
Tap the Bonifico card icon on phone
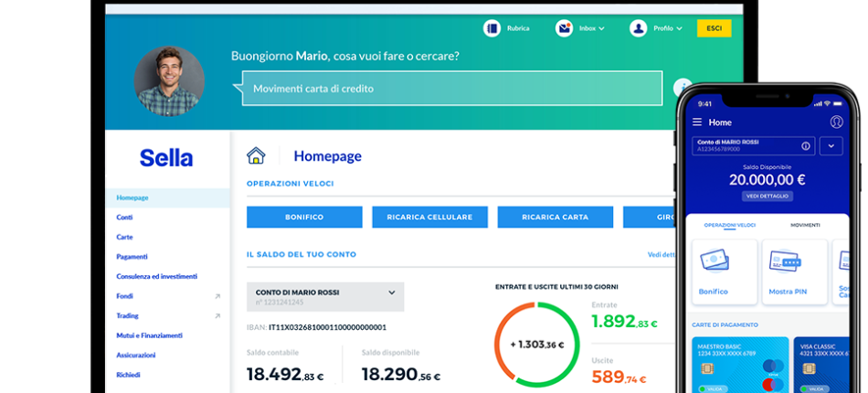(714, 261)
